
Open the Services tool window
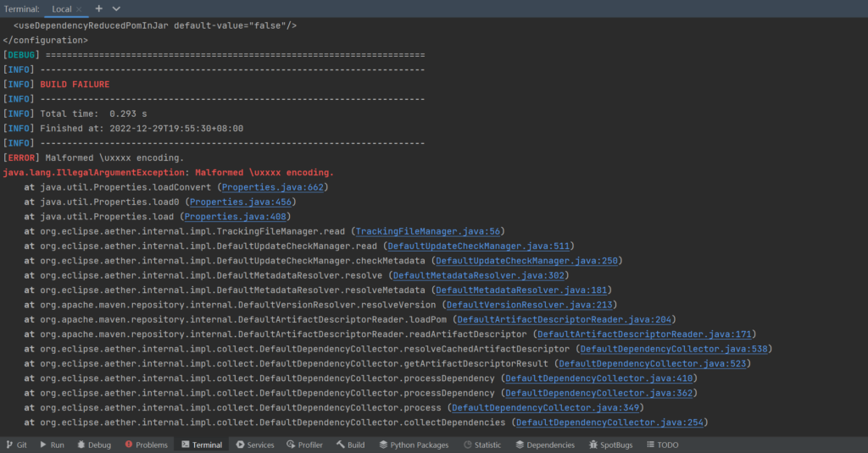point(254,445)
